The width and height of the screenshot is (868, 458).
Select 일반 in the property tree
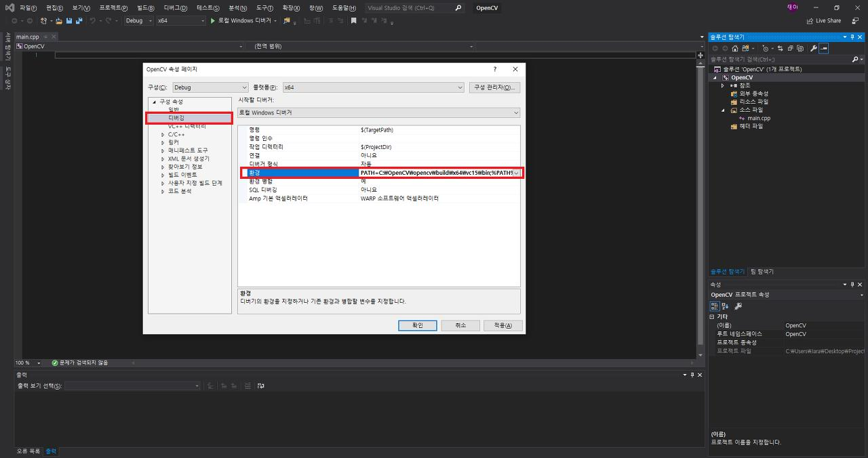[x=174, y=110]
